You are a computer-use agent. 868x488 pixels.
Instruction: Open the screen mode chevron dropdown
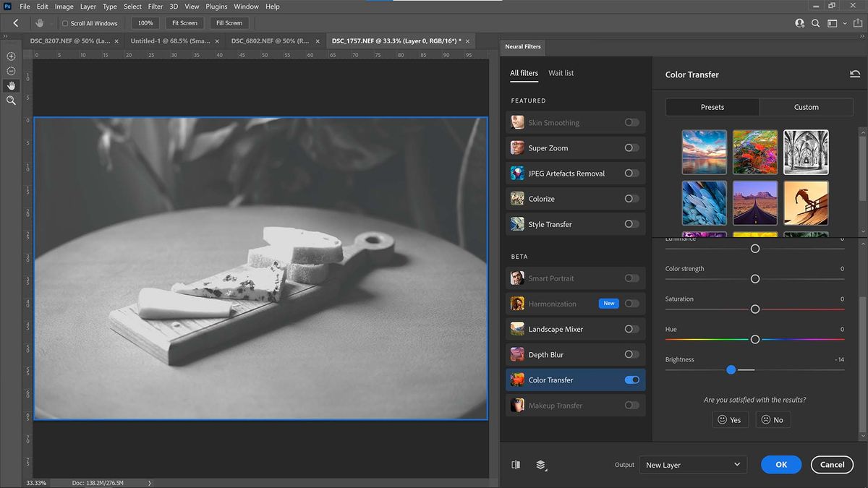click(844, 22)
